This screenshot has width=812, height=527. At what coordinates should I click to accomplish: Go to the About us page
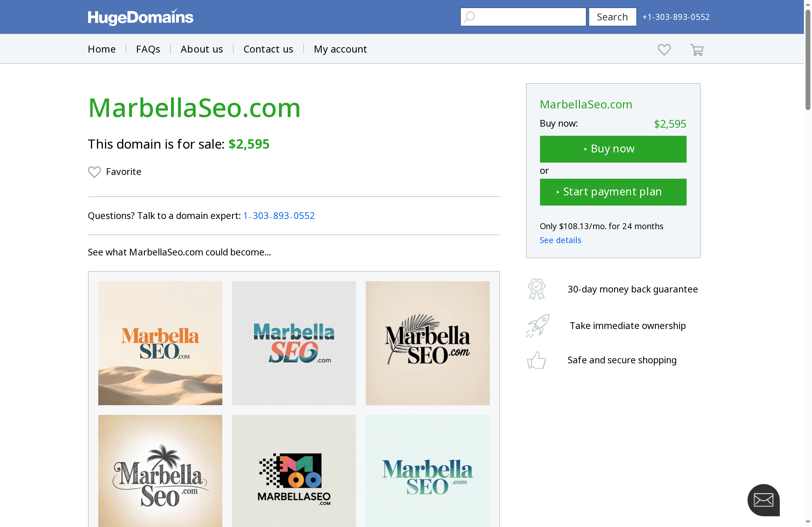pos(201,49)
